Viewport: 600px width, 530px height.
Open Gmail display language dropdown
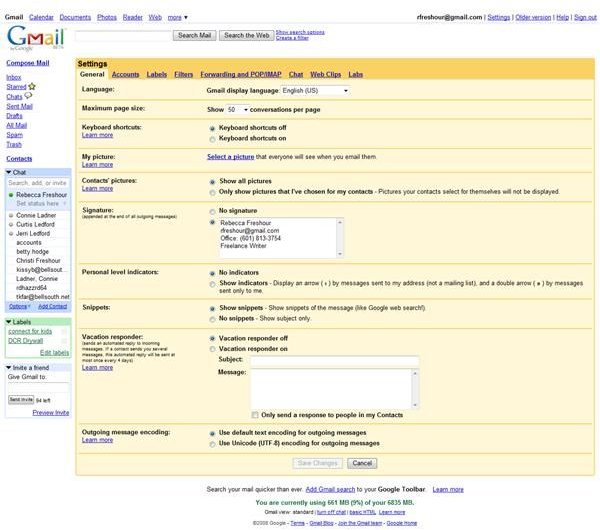(315, 91)
